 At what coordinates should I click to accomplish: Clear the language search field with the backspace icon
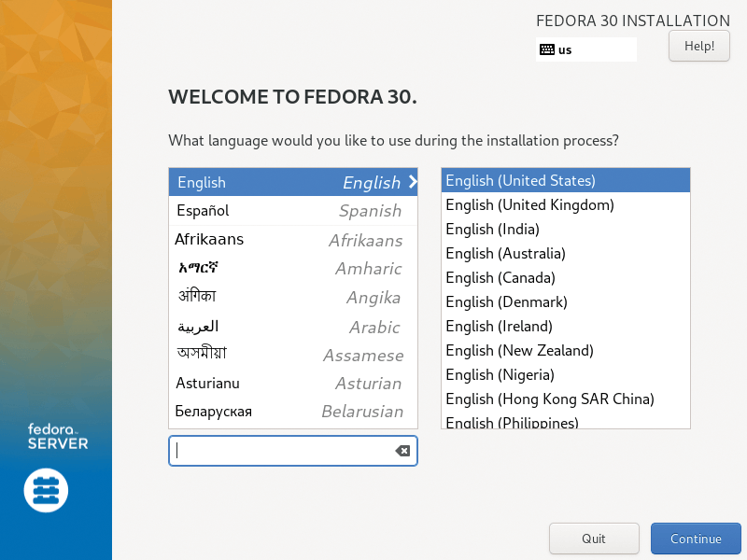coord(402,451)
